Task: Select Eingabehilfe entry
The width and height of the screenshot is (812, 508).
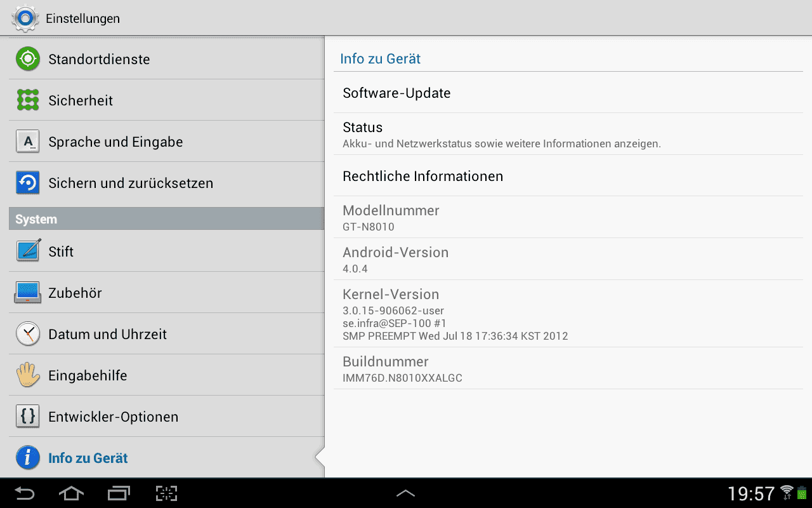Action: tap(167, 375)
